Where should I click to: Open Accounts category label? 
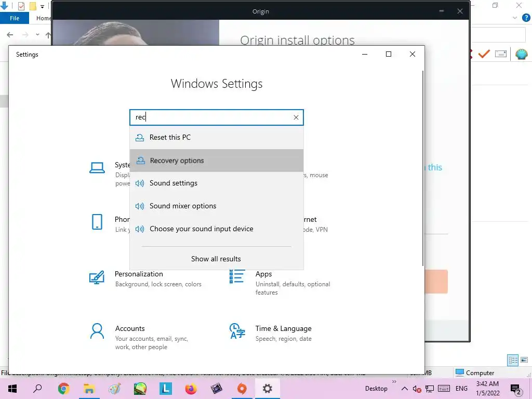coord(130,328)
